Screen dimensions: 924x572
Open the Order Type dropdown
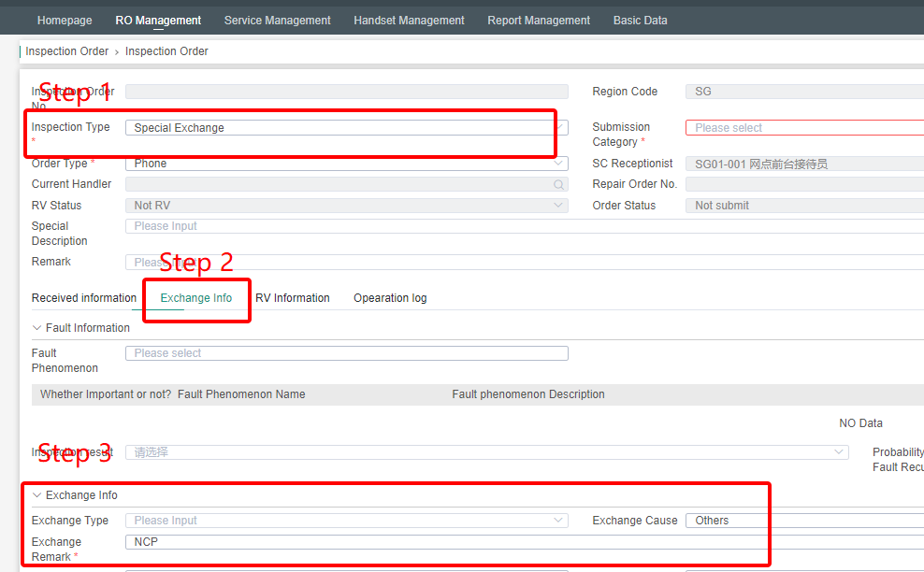click(x=346, y=164)
